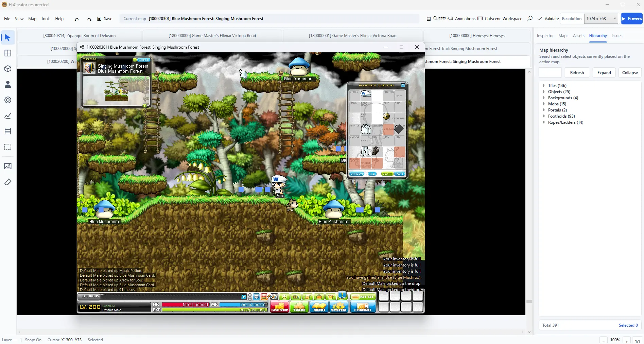Expand the Tiles (146) tree node

[544, 86]
